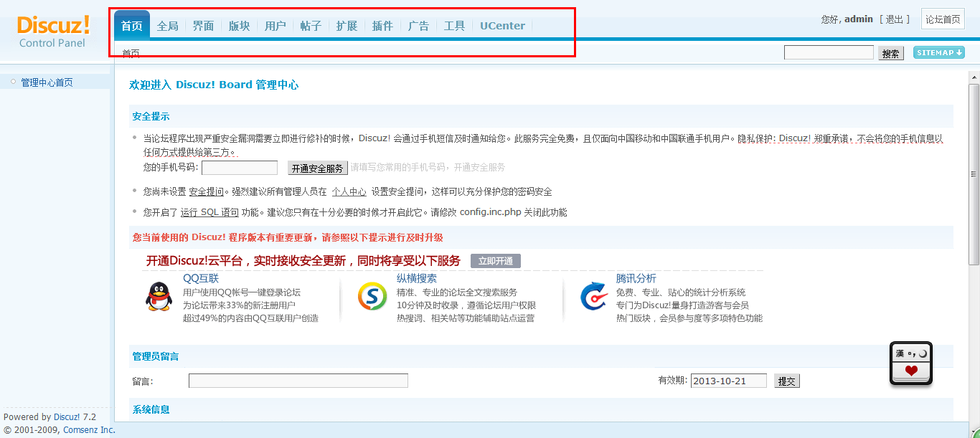Click the 安全提示 section heading
This screenshot has height=438, width=980.
pyautogui.click(x=151, y=116)
